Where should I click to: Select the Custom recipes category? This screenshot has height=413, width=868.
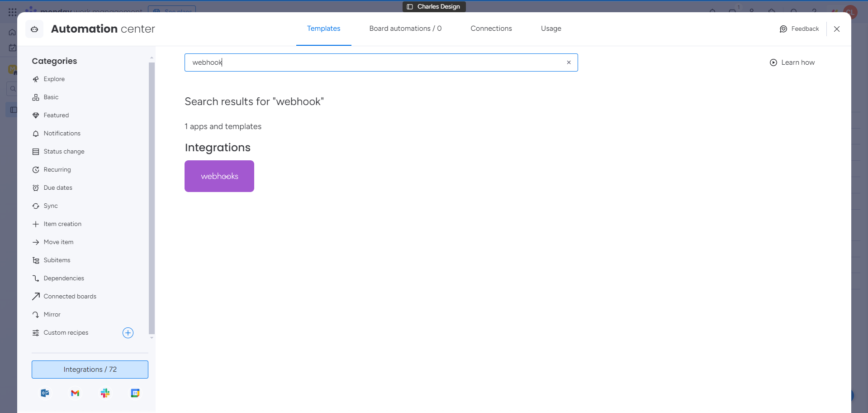pos(66,332)
